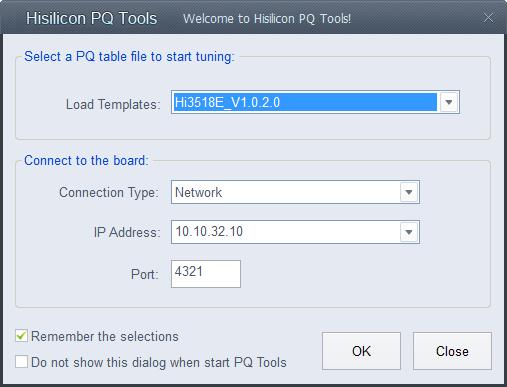Click the Connection Type label

109,193
